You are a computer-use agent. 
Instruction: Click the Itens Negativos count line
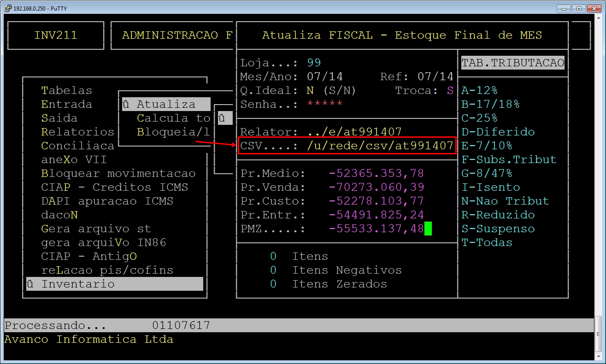coord(336,270)
